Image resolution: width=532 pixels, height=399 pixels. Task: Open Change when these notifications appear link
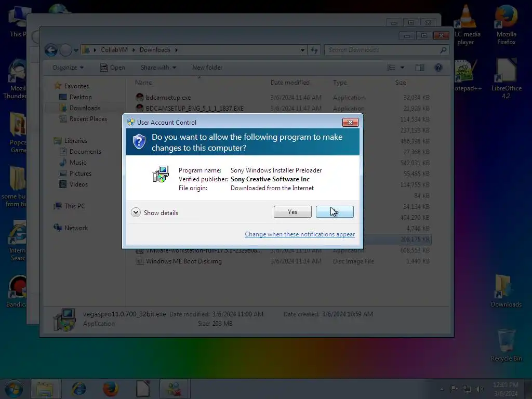pyautogui.click(x=300, y=234)
